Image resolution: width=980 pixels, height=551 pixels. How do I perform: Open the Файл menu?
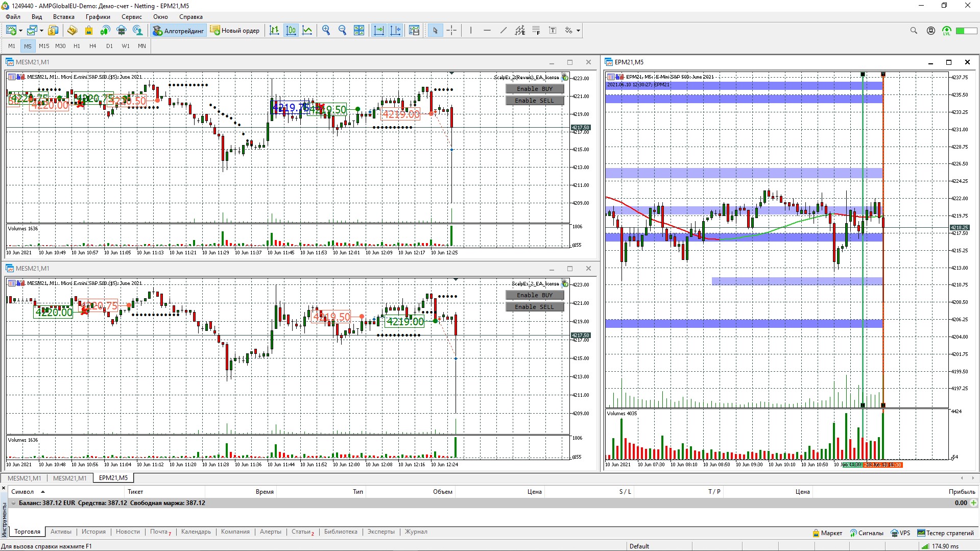click(13, 17)
